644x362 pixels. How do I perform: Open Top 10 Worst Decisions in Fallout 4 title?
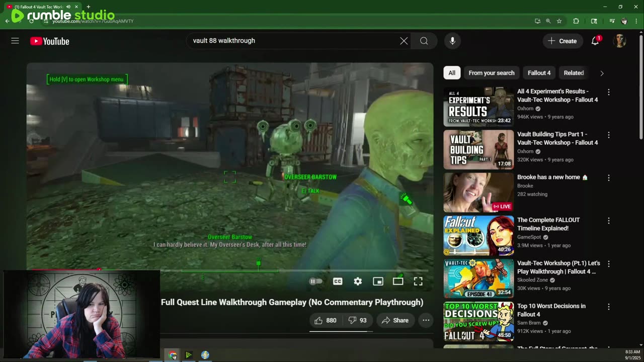(x=551, y=310)
